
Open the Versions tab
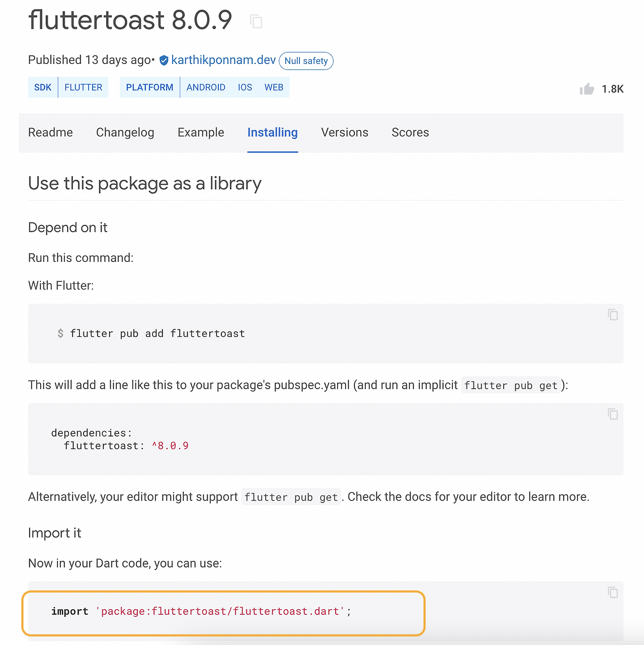tap(345, 132)
